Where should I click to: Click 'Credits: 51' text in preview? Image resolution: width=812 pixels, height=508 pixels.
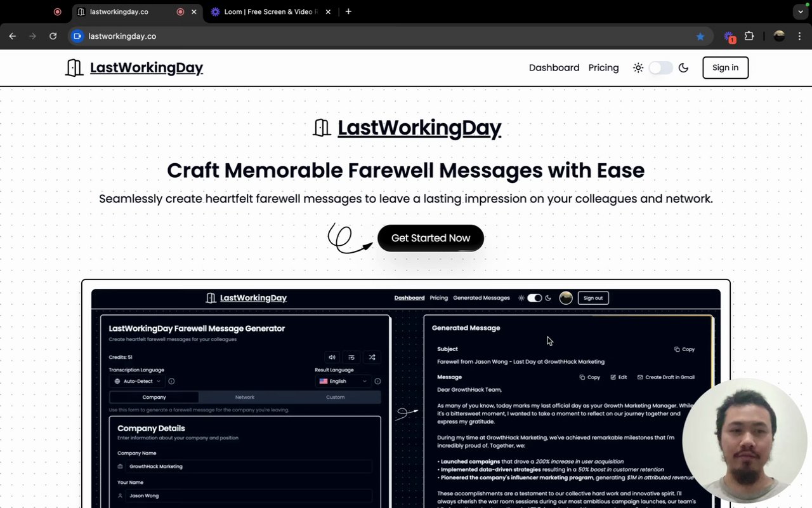tap(121, 358)
